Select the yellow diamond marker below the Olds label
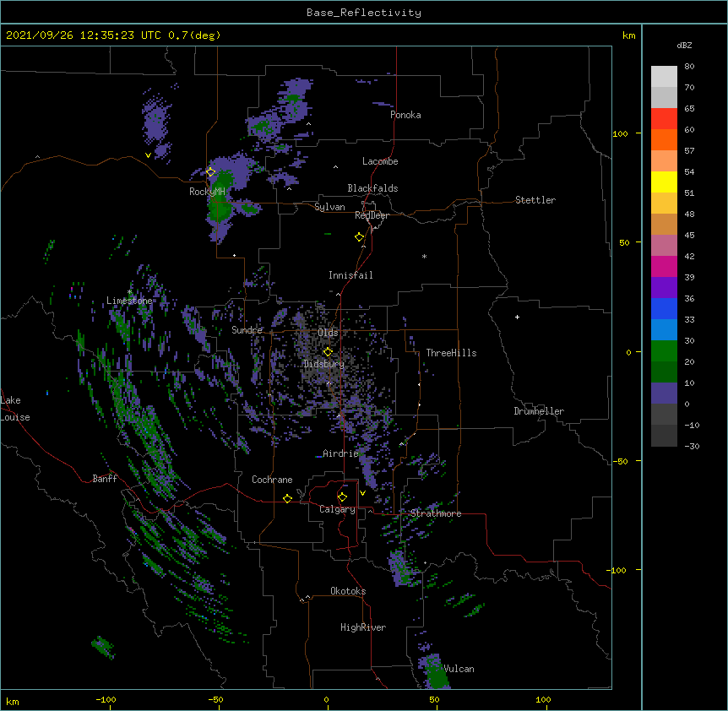The width and height of the screenshot is (728, 711). tap(328, 352)
